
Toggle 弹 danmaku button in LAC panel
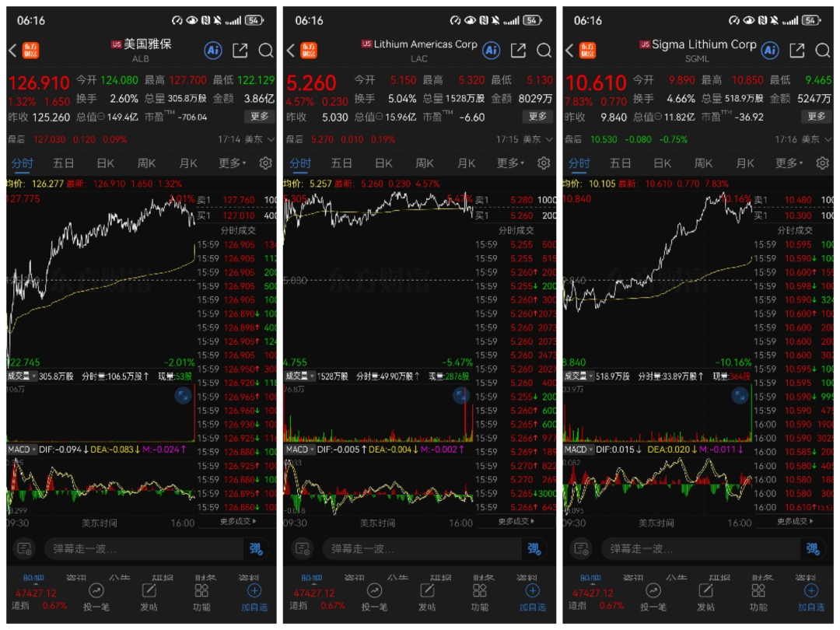(x=534, y=548)
